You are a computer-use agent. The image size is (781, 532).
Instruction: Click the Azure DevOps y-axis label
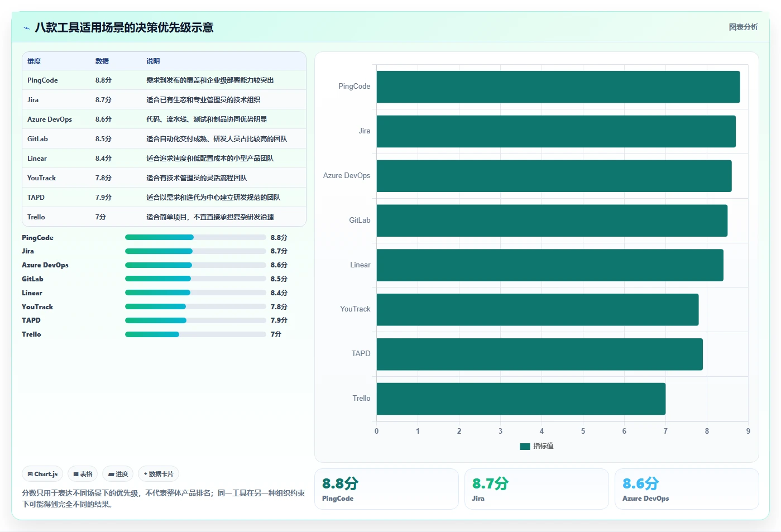click(347, 176)
